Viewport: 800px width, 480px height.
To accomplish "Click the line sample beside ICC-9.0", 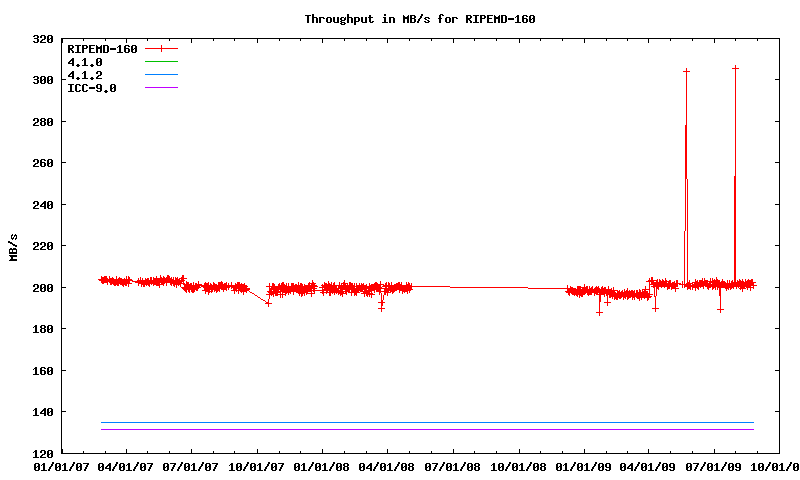I will tap(161, 88).
